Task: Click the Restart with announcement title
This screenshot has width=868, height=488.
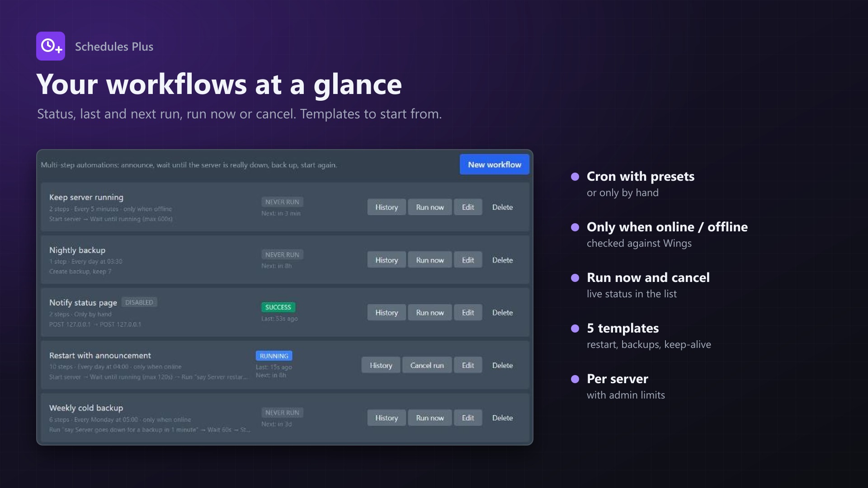Action: coord(100,355)
